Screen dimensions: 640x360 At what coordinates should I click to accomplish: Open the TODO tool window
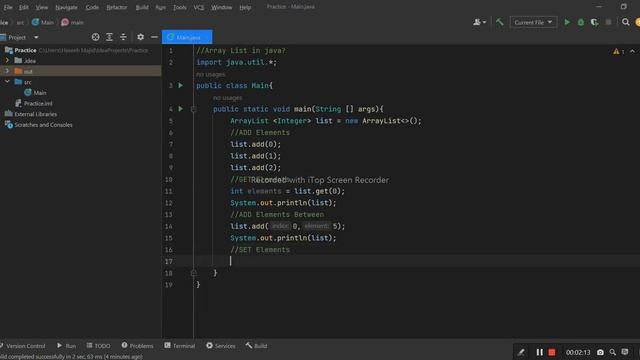98,346
